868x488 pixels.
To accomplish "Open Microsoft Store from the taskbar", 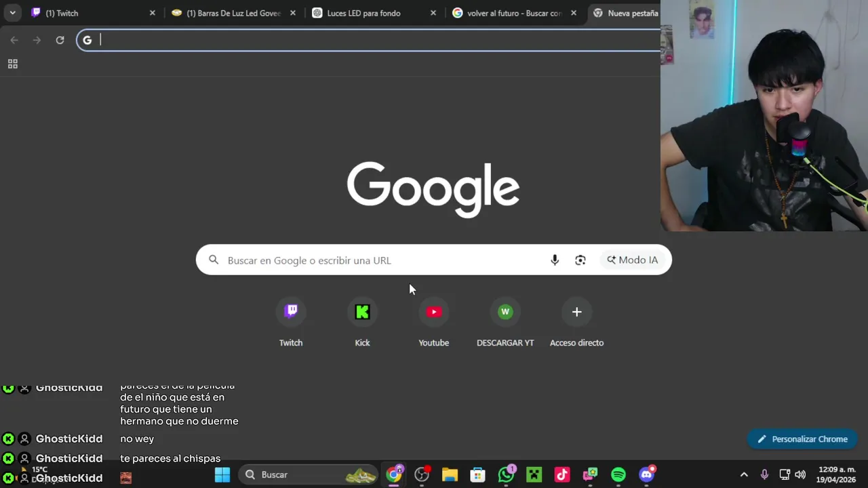I will pos(478,474).
